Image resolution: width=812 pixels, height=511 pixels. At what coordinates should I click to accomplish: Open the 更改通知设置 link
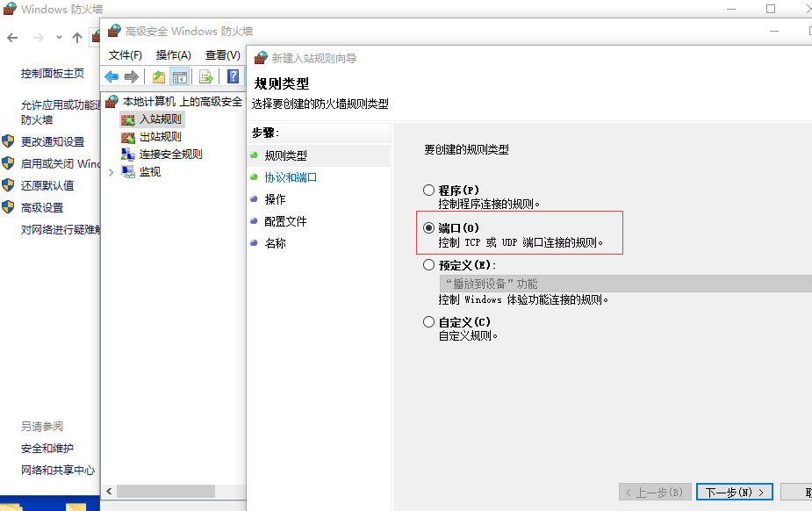tap(53, 141)
